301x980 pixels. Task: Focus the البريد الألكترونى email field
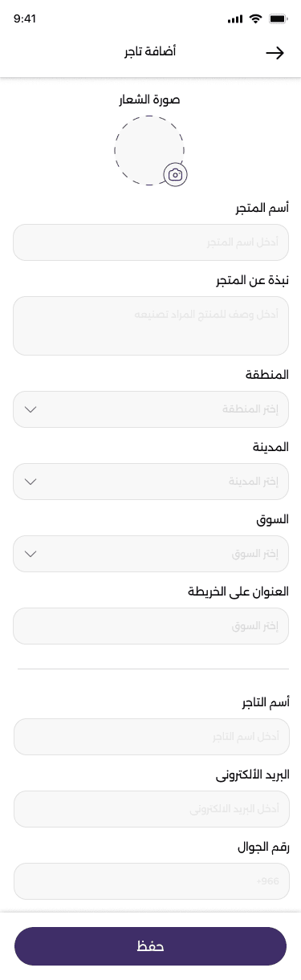[x=151, y=809]
